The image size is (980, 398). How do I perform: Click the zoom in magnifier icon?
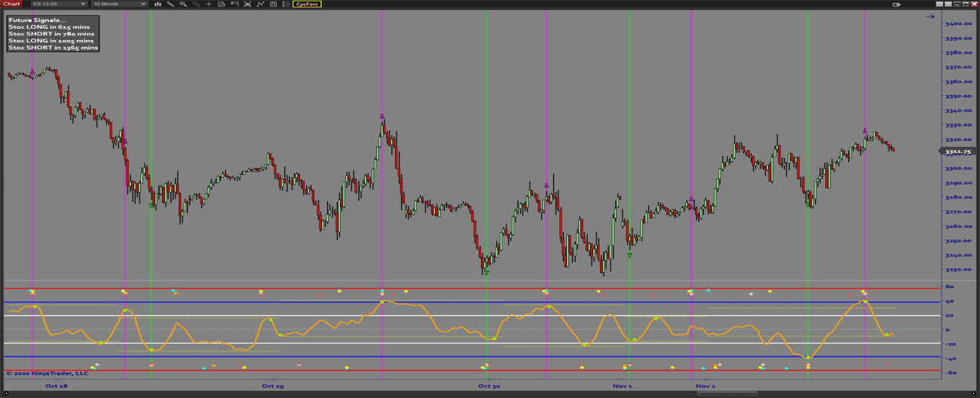click(182, 4)
